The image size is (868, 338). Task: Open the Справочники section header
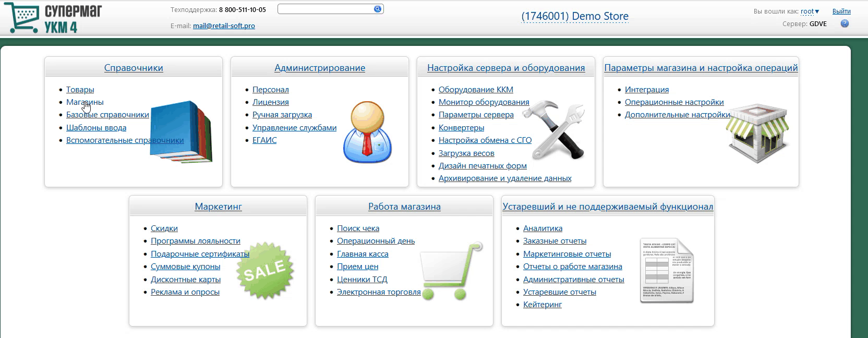134,68
